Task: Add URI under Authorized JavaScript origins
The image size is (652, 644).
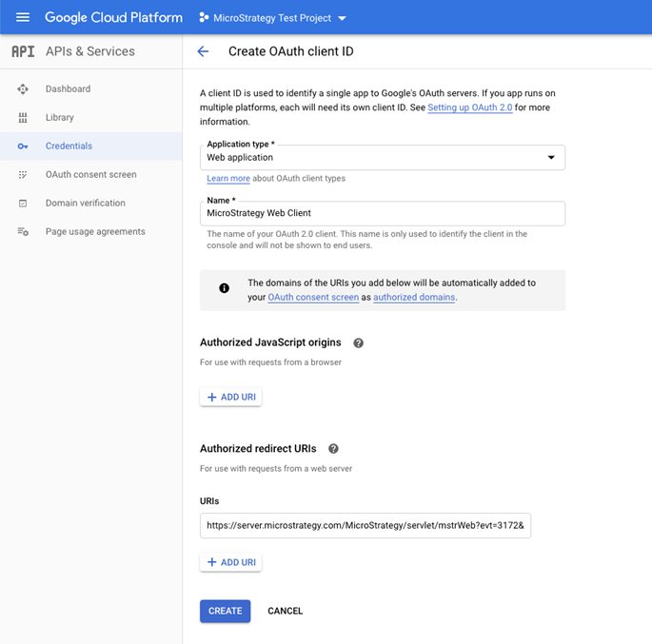Action: [x=230, y=397]
